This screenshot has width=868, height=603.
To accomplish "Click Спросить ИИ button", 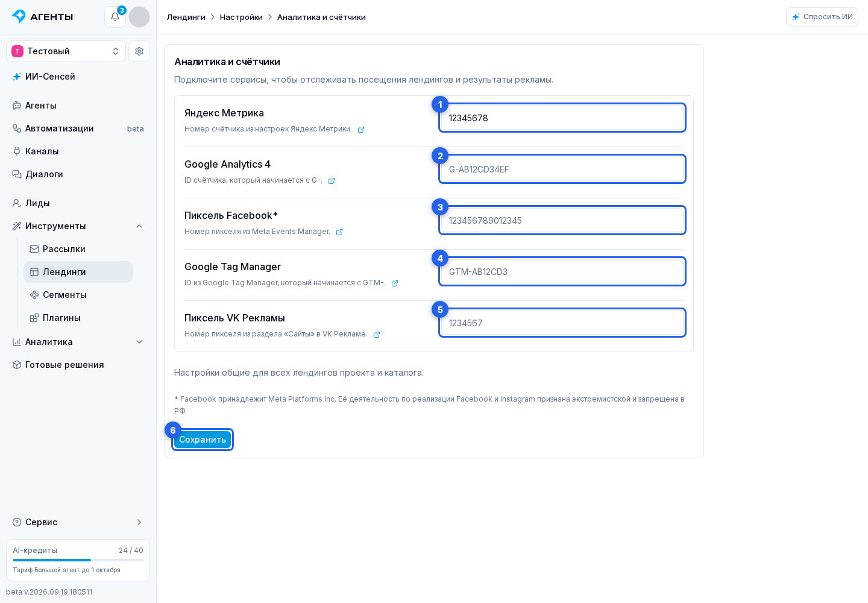I will click(x=822, y=17).
